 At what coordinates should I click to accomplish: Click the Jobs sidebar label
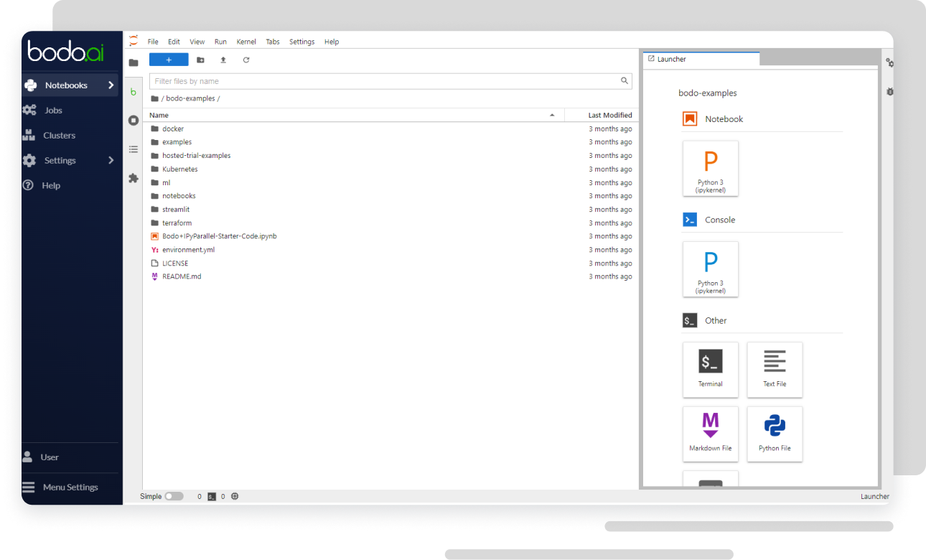coord(53,111)
